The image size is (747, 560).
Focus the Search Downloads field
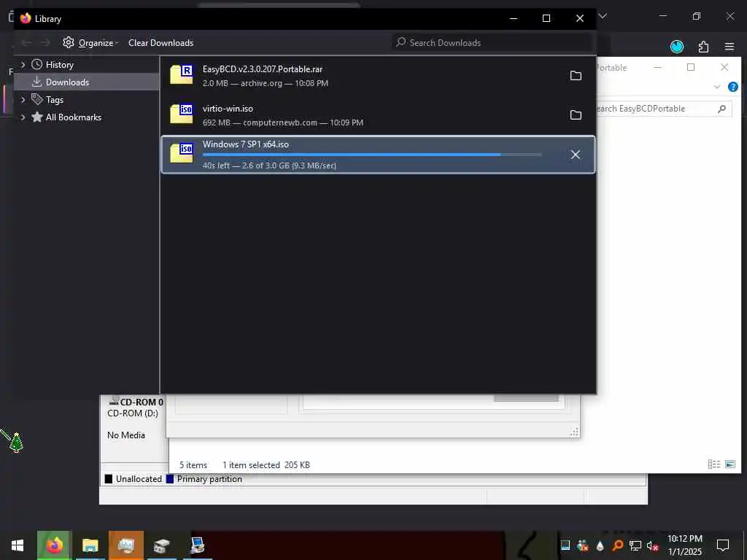(492, 42)
